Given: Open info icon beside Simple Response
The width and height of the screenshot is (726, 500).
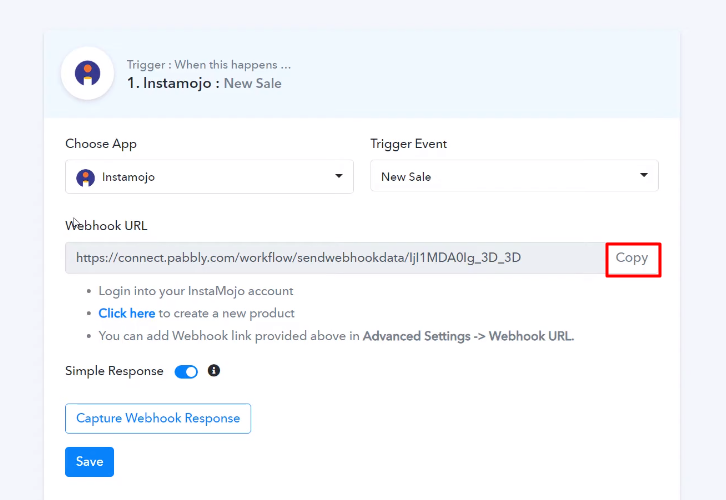Looking at the screenshot, I should [x=213, y=370].
